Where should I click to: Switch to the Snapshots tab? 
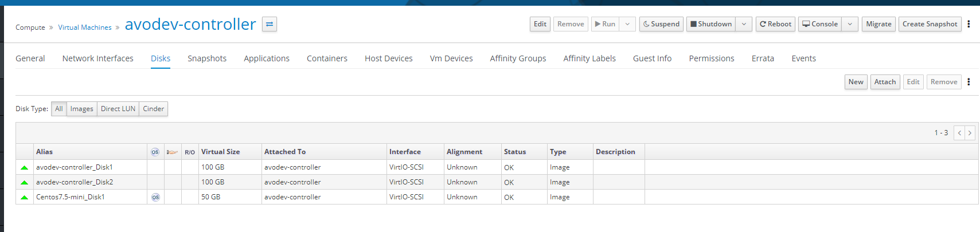point(207,58)
